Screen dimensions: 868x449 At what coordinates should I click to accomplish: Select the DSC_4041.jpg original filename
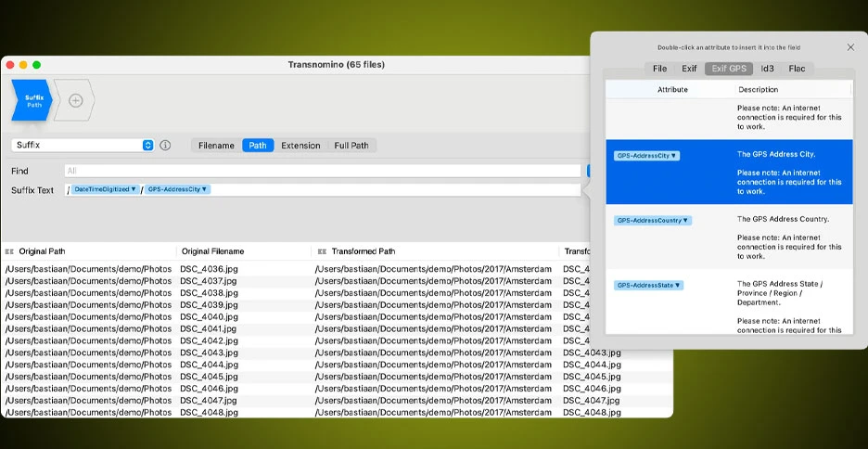tap(208, 328)
